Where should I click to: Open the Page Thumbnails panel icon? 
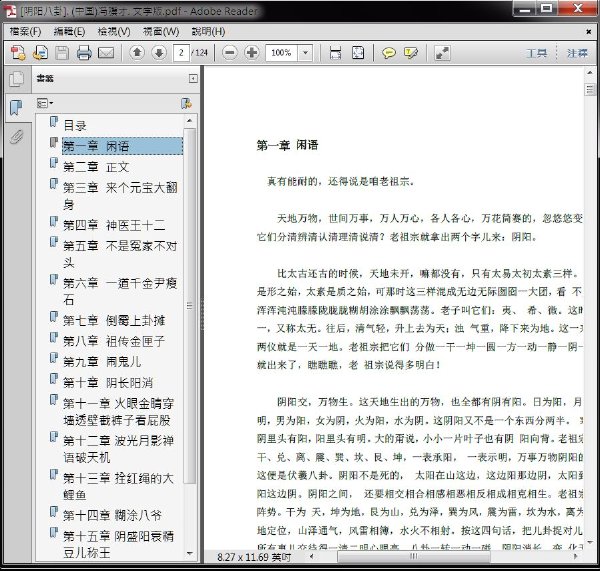point(16,79)
